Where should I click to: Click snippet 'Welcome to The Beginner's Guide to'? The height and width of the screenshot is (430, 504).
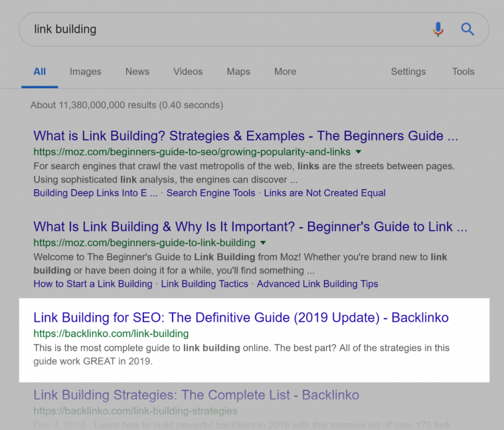[240, 263]
